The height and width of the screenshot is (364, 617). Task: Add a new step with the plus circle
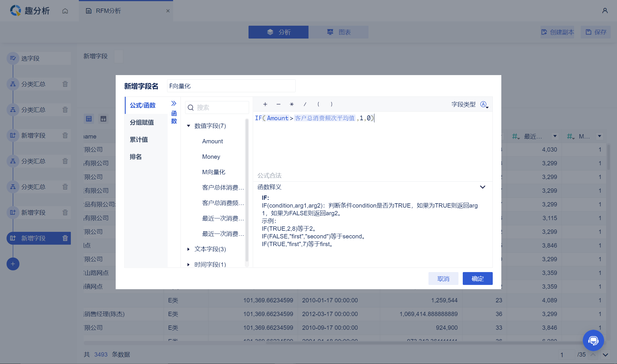tap(13, 264)
